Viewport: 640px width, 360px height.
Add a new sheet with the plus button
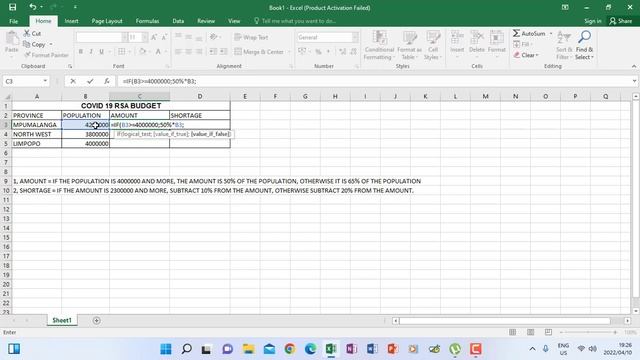96,320
